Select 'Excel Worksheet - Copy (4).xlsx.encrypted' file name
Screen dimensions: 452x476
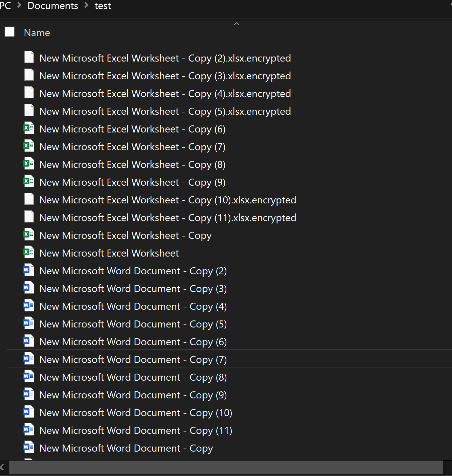tap(165, 94)
